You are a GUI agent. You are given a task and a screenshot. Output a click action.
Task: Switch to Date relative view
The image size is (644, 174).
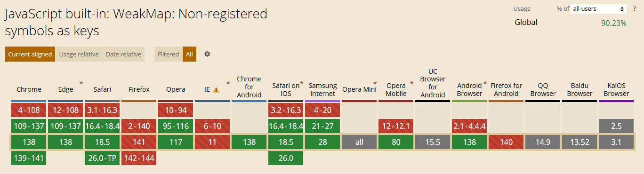click(123, 54)
